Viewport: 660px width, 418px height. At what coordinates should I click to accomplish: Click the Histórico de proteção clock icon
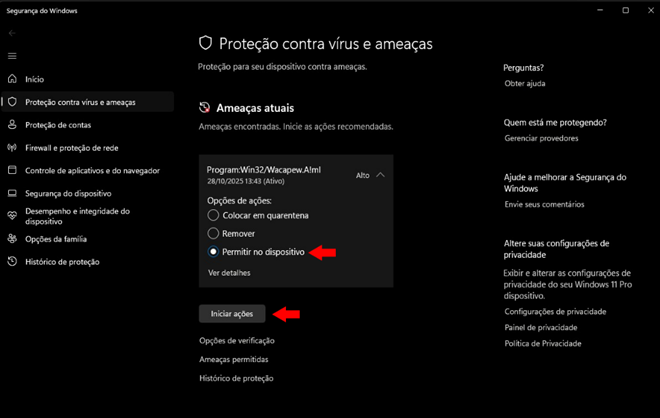coord(12,262)
